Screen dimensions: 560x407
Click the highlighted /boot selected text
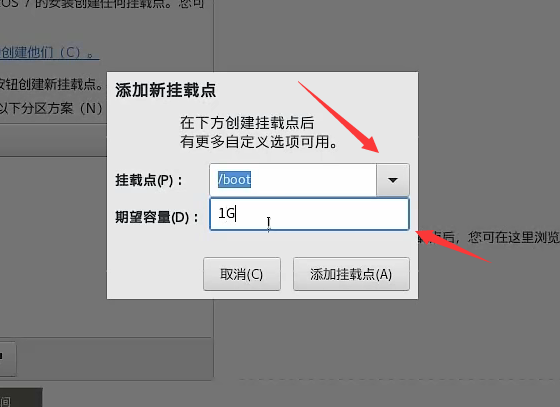click(234, 180)
